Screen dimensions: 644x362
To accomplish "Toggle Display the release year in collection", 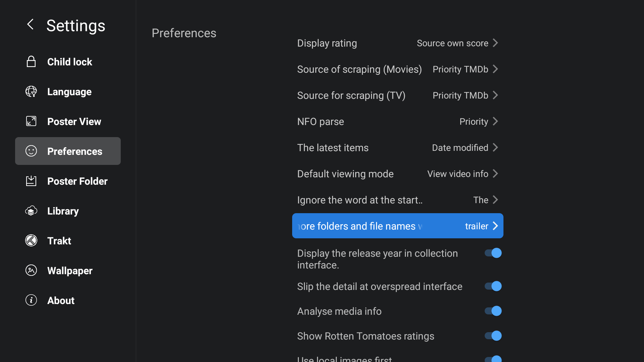I will coord(493,253).
